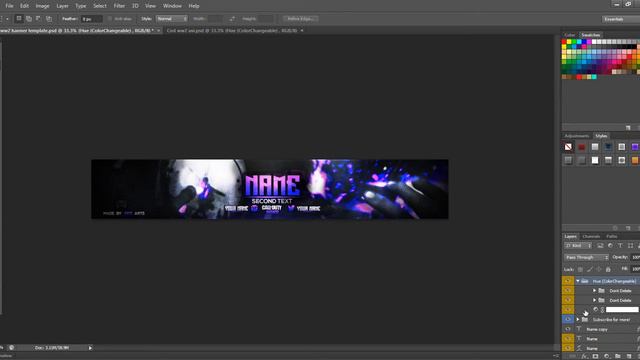Open the tool preset picker arrow
The image size is (640, 360).
(7, 19)
